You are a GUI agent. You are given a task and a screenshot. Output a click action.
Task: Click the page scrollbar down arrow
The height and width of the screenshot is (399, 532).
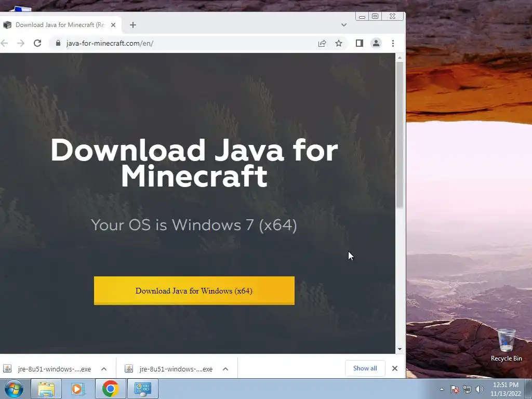click(400, 349)
